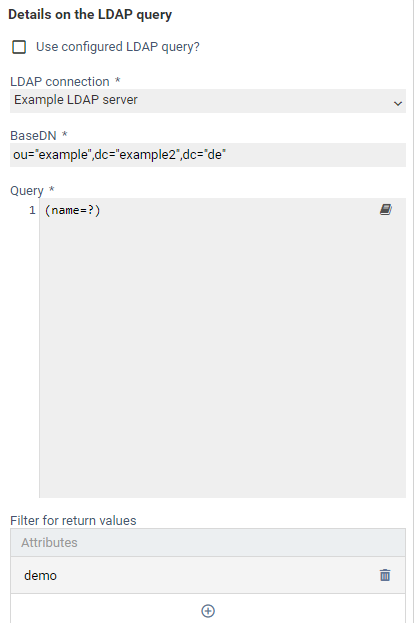Place cursor in the (name=?) query text

(73, 210)
